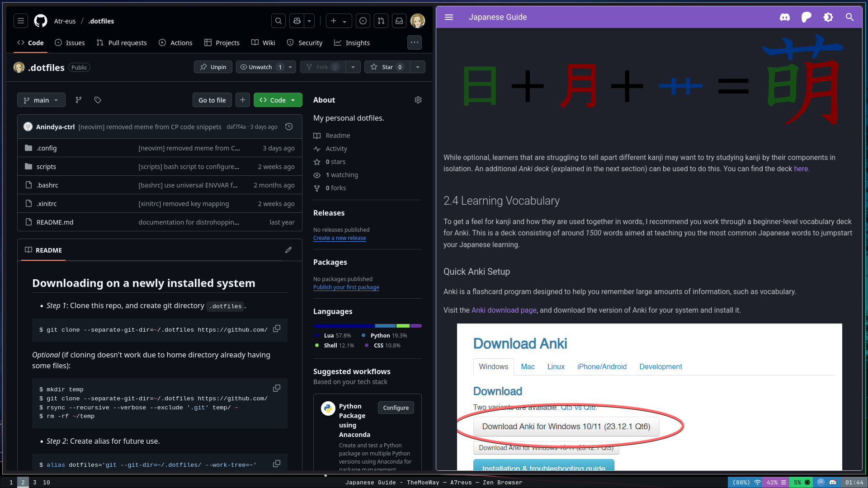The image size is (868, 488).
Task: Click the languages breakdown color bar
Action: point(367,325)
